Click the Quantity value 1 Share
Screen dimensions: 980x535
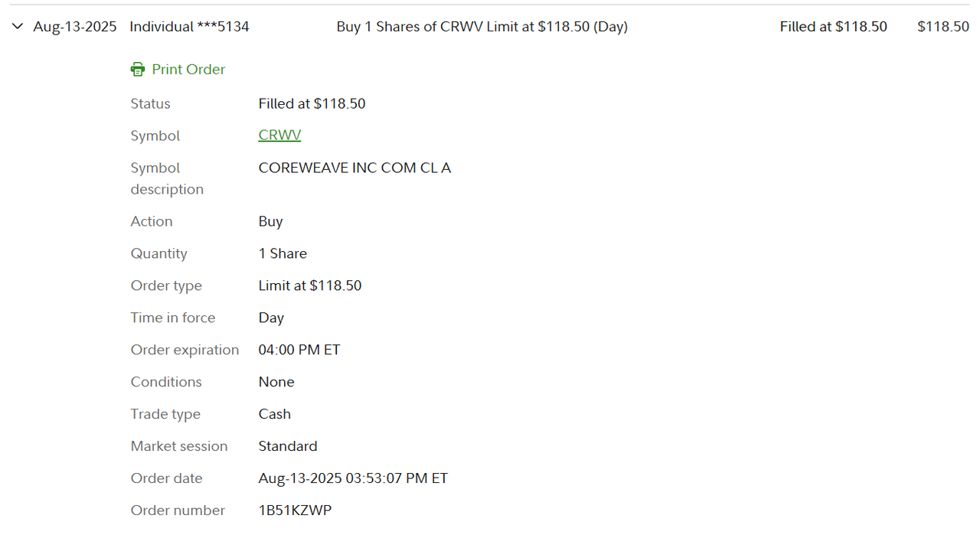[x=283, y=253]
